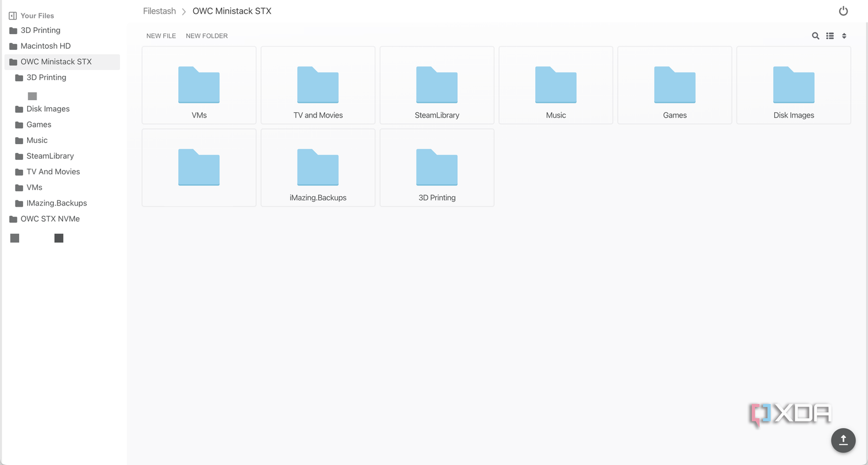Viewport: 868px width, 465px height.
Task: Open the TV and Movies folder card
Action: 318,85
